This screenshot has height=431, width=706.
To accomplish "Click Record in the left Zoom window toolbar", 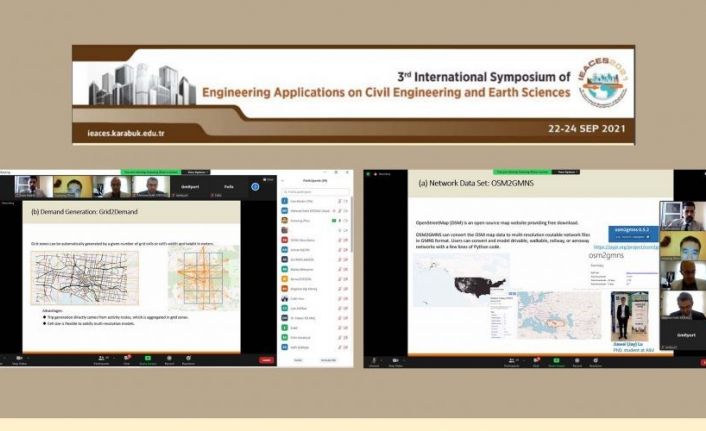I will point(168,358).
